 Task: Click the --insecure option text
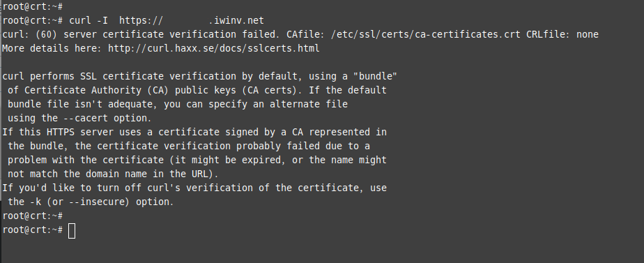tap(96, 202)
